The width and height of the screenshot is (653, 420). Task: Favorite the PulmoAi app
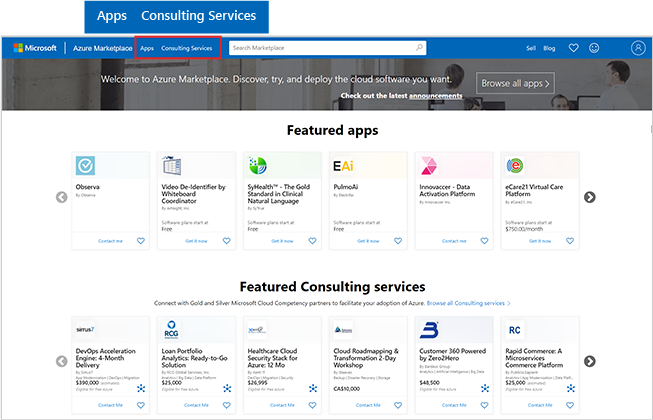pos(398,241)
